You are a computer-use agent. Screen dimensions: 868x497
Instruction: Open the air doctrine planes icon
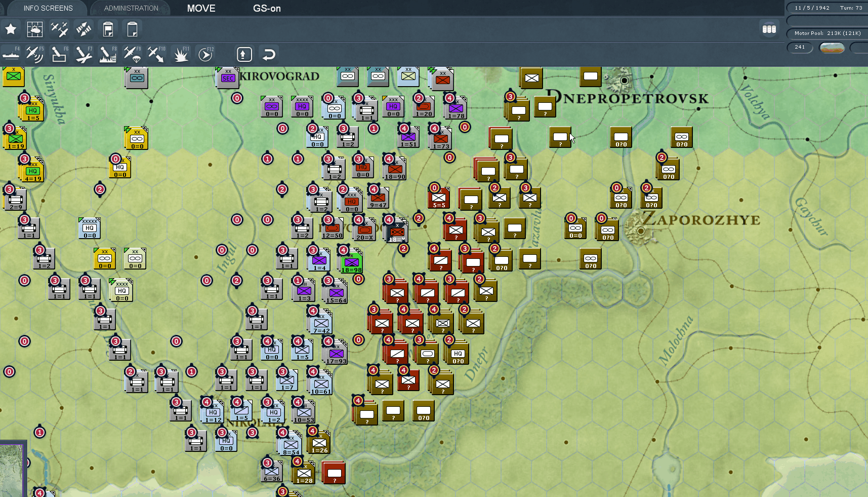(x=59, y=29)
